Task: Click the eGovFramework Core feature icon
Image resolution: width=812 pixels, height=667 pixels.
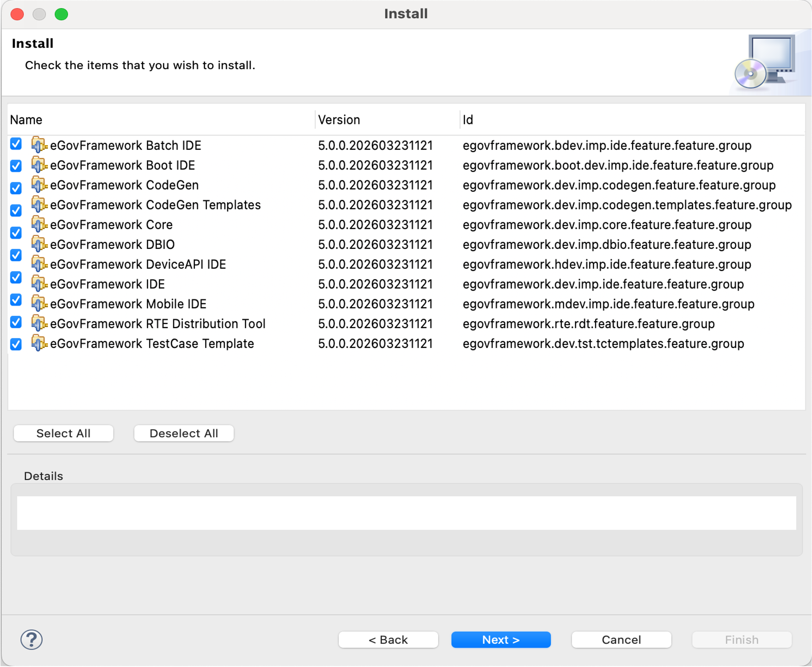Action: pyautogui.click(x=39, y=225)
